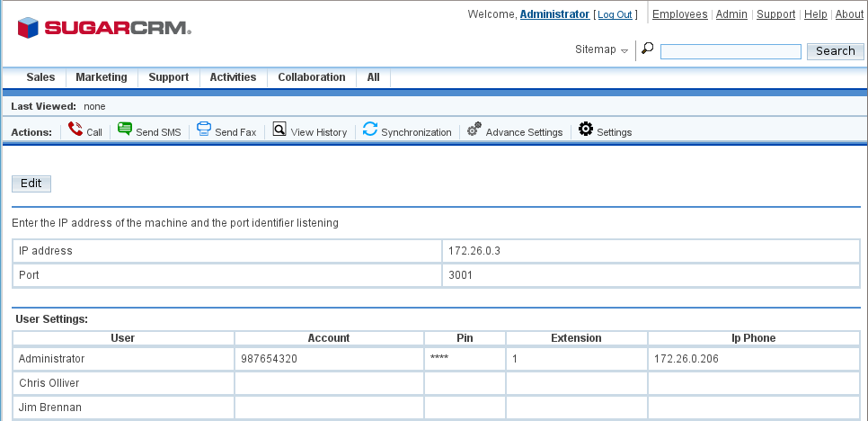Click the green Send SMS icon
868x421 pixels.
tap(125, 130)
